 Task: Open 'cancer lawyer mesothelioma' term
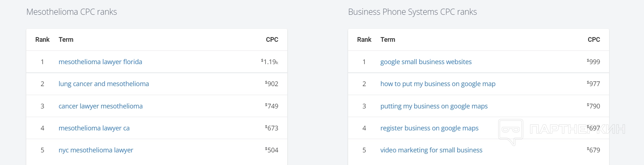point(100,106)
